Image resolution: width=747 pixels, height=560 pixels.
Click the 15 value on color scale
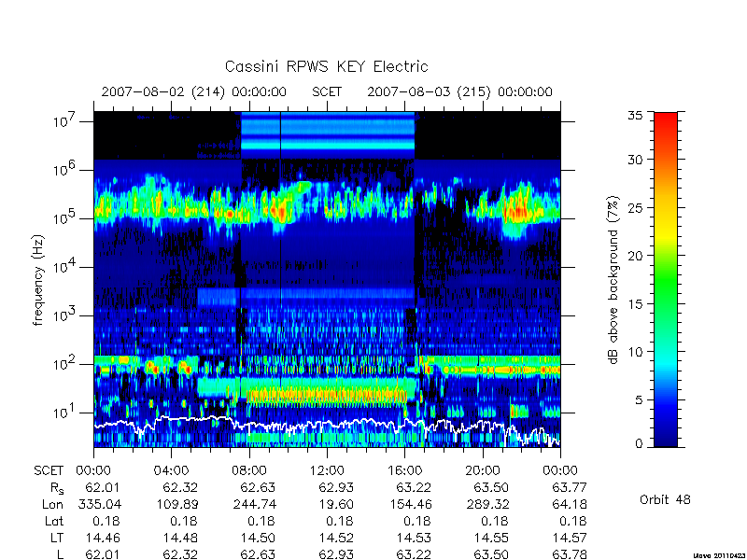(634, 303)
